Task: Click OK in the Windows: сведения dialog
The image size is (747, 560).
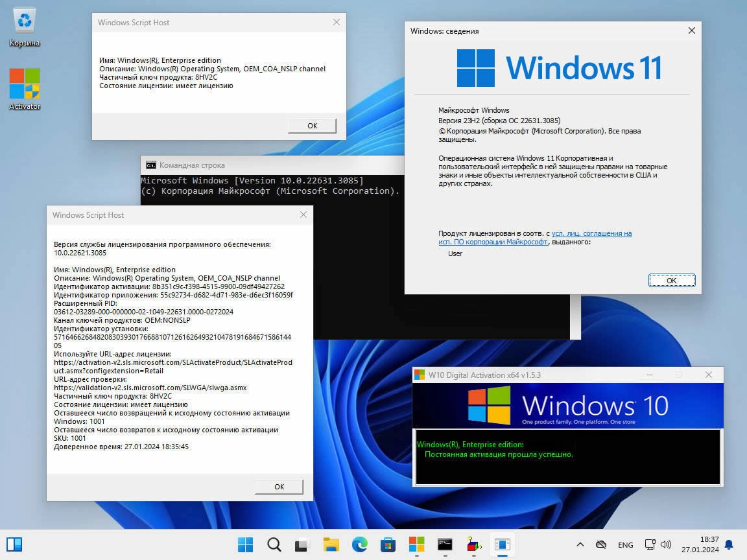Action: click(672, 281)
